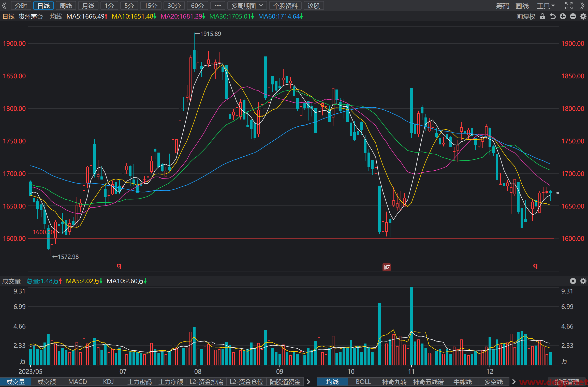This screenshot has height=387, width=588.
Task: Click the 1572.98 low price label
Action: click(x=68, y=257)
